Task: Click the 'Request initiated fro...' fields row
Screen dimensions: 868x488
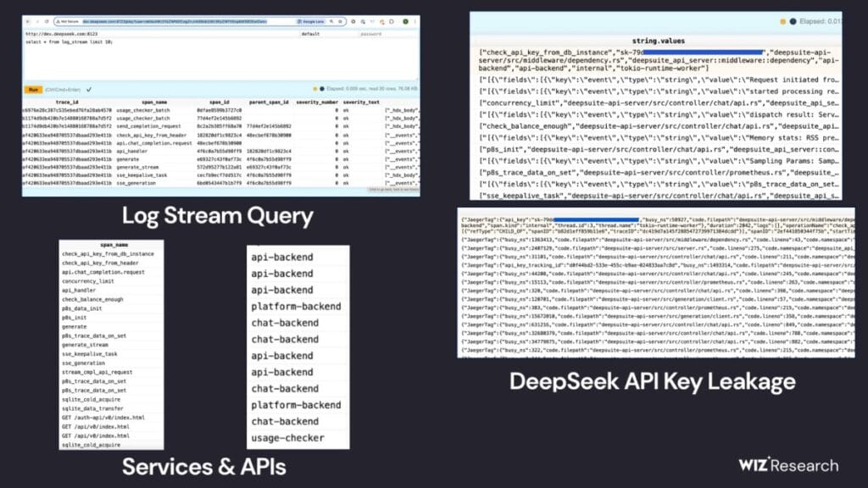Action: coord(658,80)
